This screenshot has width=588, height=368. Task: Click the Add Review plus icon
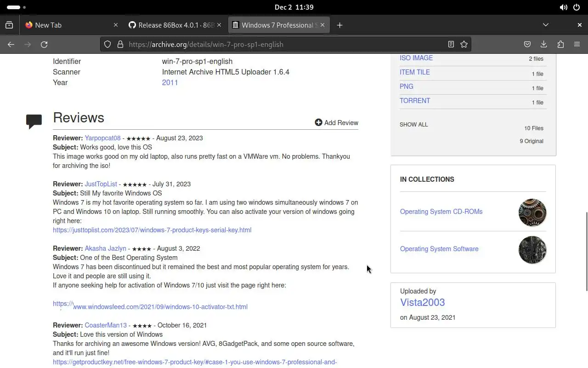[318, 122]
